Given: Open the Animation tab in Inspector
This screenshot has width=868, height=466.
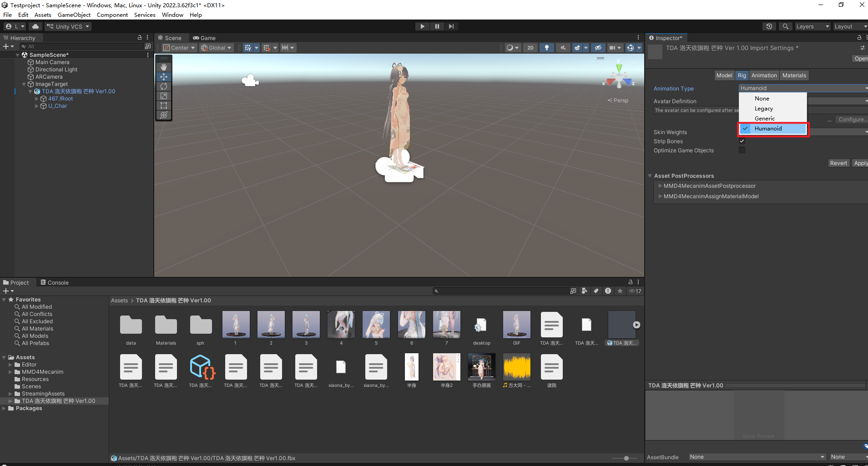Looking at the screenshot, I should pos(764,75).
